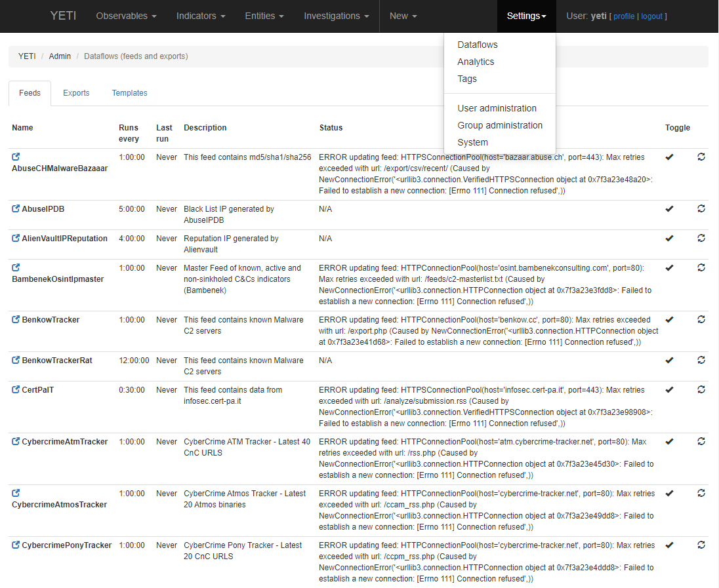The image size is (719, 588).
Task: Switch to the Templates tab
Action: coord(130,93)
